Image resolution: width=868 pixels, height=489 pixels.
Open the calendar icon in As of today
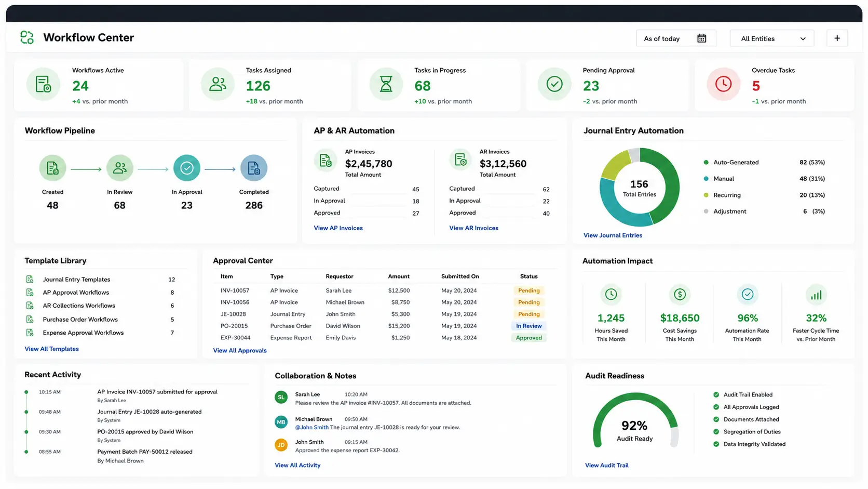click(701, 38)
